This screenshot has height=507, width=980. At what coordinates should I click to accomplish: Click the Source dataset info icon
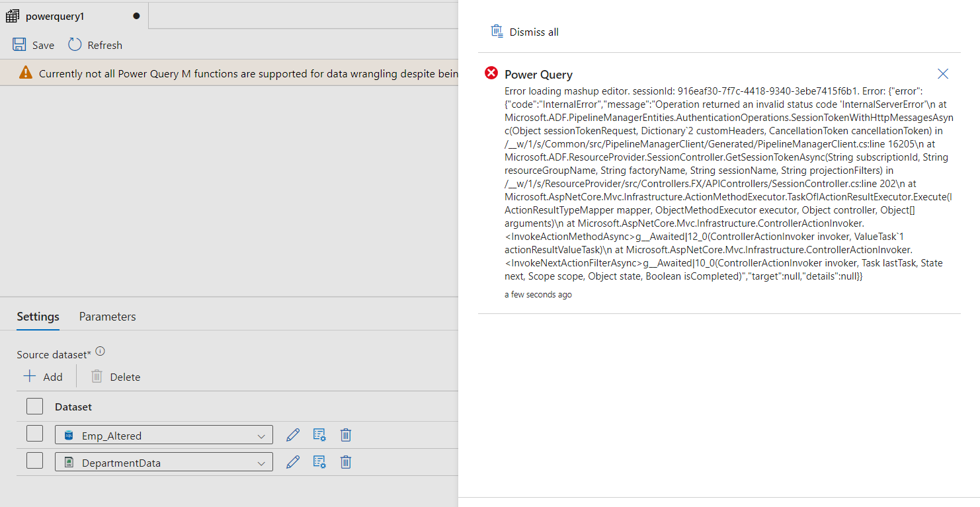point(101,351)
